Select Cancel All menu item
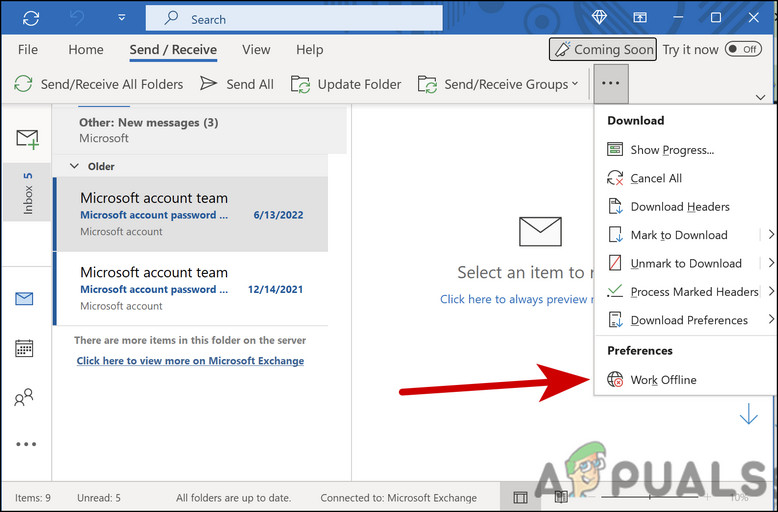 coord(685,178)
